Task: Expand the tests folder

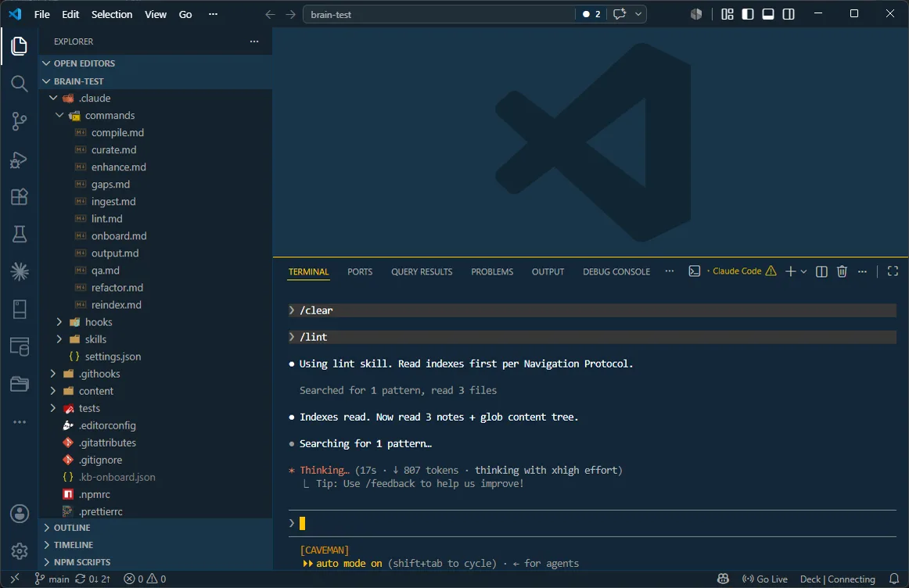Action: coord(53,408)
